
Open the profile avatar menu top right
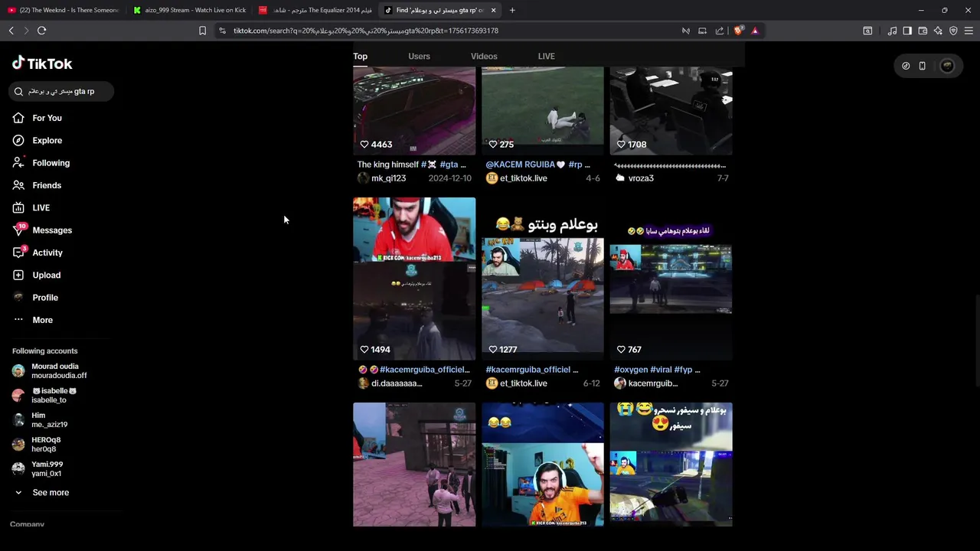947,66
